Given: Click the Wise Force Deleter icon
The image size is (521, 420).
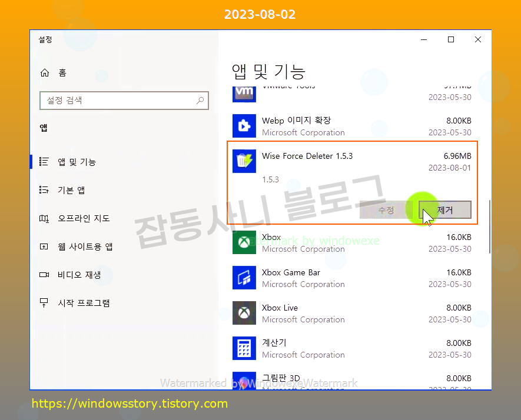Looking at the screenshot, I should [x=244, y=161].
